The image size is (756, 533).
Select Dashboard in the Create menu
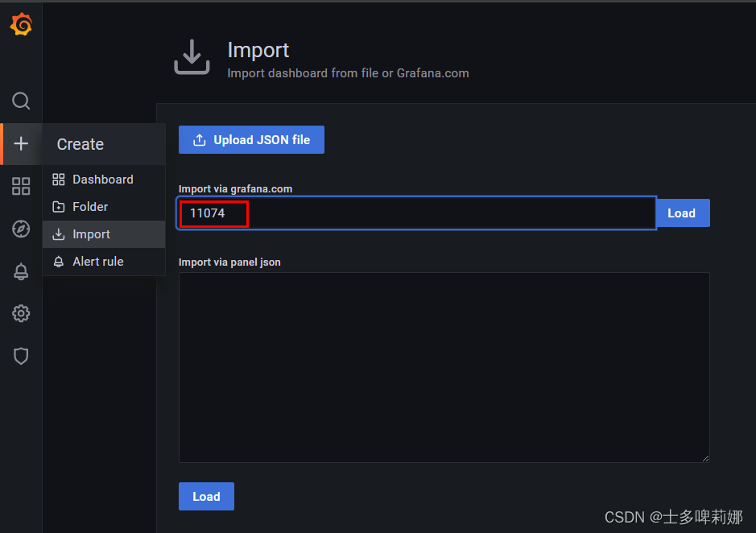[x=104, y=180]
